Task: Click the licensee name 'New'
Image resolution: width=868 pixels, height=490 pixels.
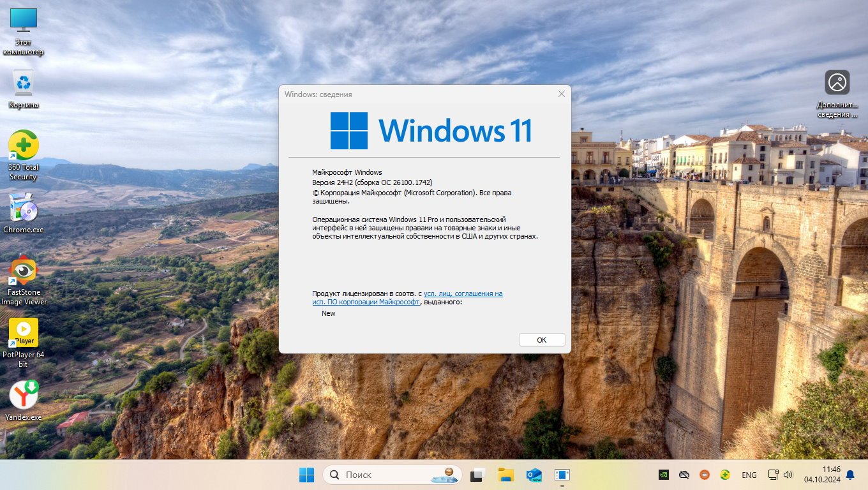Action: (329, 313)
